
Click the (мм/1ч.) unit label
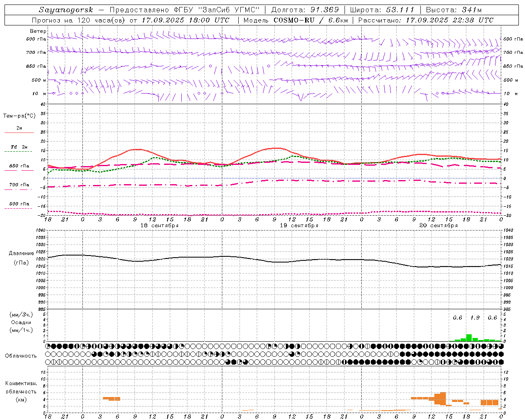coord(21,330)
